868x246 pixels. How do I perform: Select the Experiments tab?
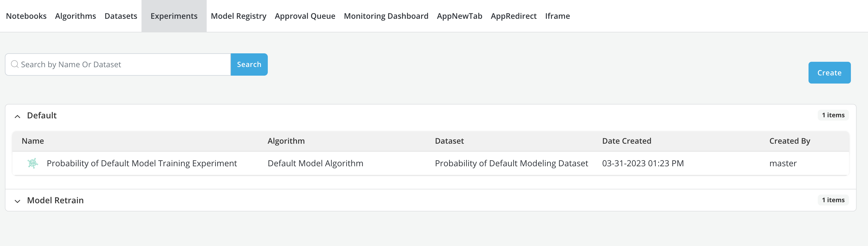click(x=174, y=16)
